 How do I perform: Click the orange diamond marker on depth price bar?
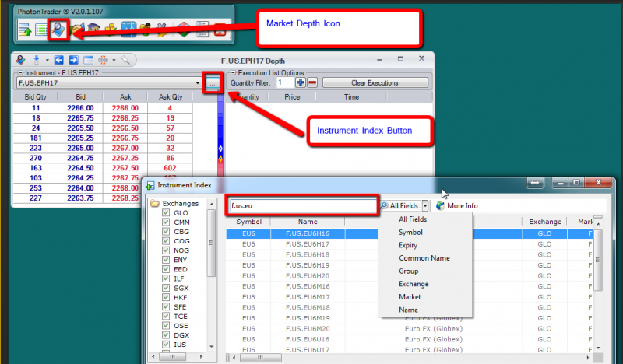[220, 159]
